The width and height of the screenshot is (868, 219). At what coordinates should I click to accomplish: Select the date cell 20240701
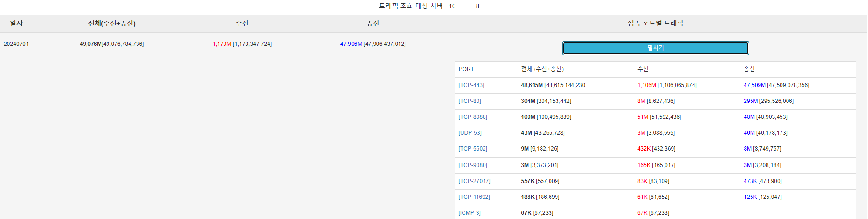[16, 44]
